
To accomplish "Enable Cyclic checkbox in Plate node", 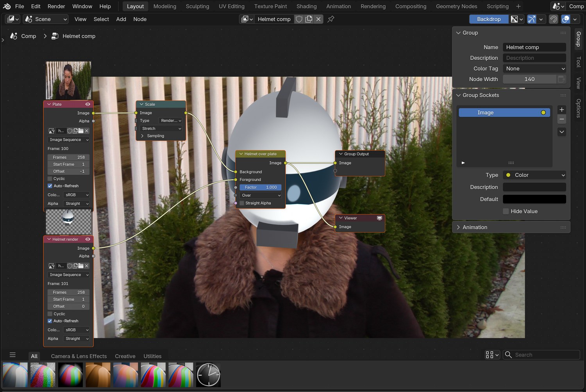I will (50, 179).
